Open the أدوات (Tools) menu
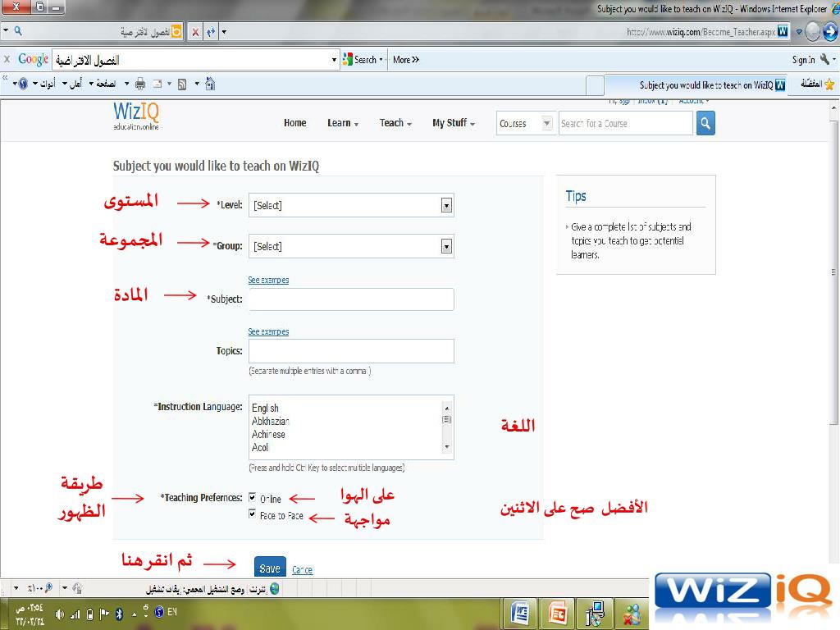840x630 pixels. 44,84
